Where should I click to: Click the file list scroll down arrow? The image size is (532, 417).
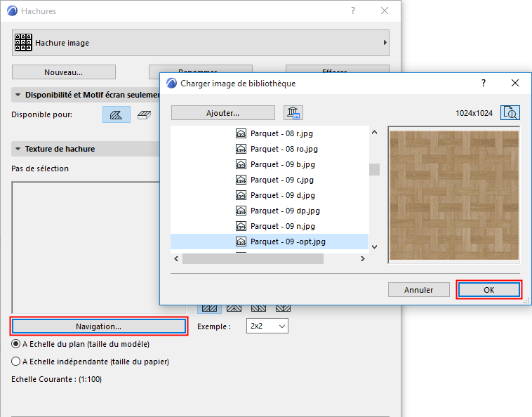[374, 247]
